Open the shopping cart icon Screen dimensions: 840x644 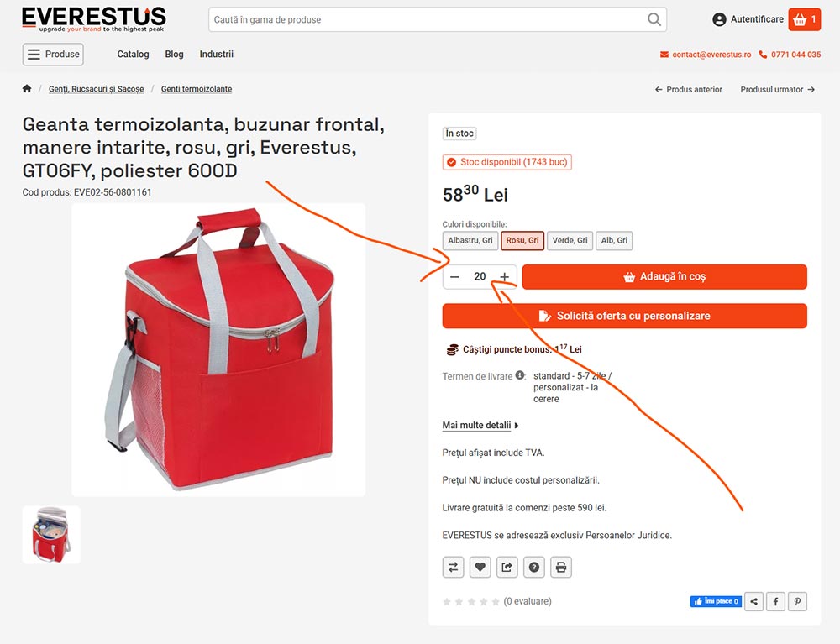(x=804, y=20)
